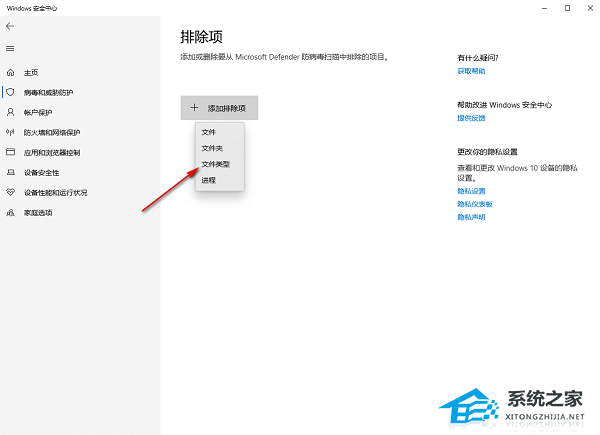The width and height of the screenshot is (600, 435).
Task: Select 文件夹 from the exclusion menu
Action: click(x=220, y=148)
